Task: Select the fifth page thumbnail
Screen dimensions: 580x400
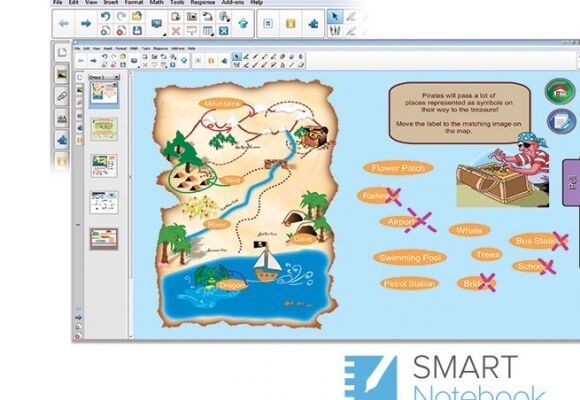Action: 104,239
